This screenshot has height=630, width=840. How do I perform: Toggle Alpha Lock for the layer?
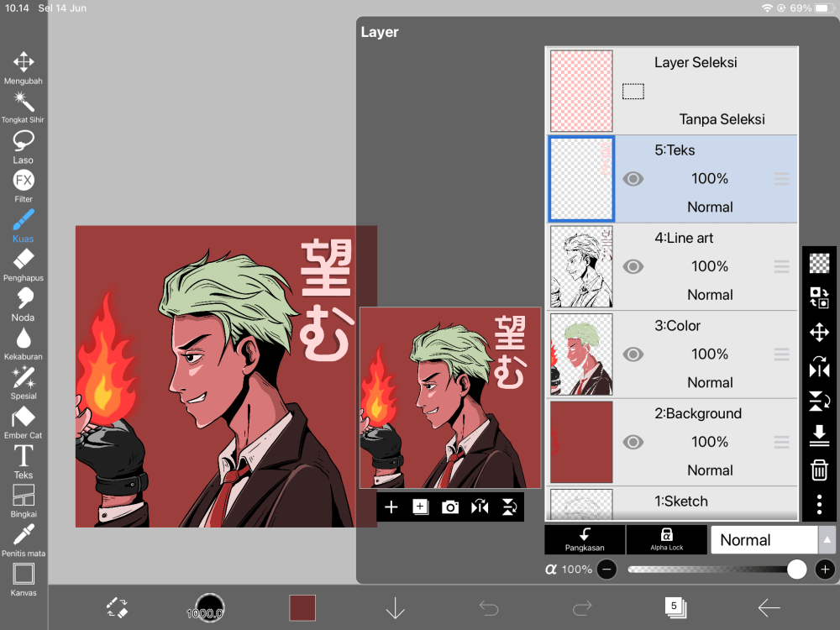point(666,539)
